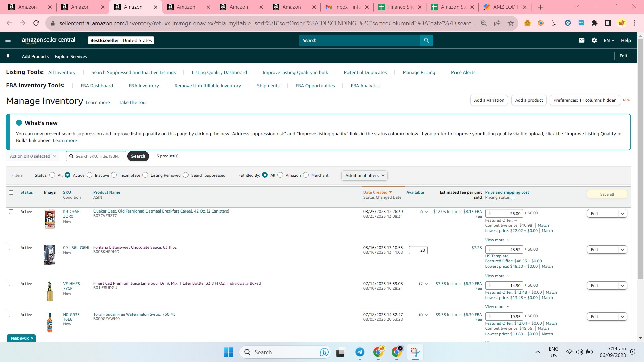Open Edit dropdown arrow for Quaker Oats row
Image resolution: width=644 pixels, height=362 pixels.
tap(623, 214)
